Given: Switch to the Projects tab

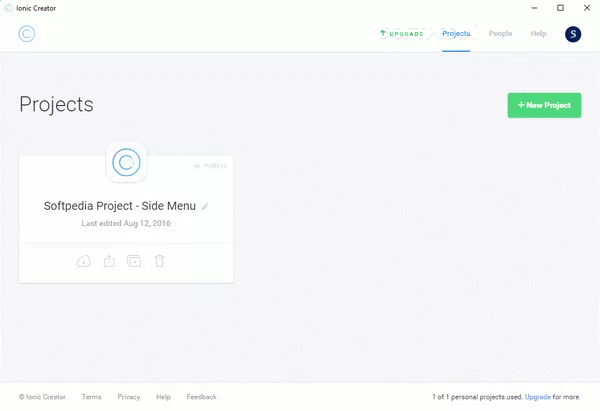Looking at the screenshot, I should pos(456,34).
